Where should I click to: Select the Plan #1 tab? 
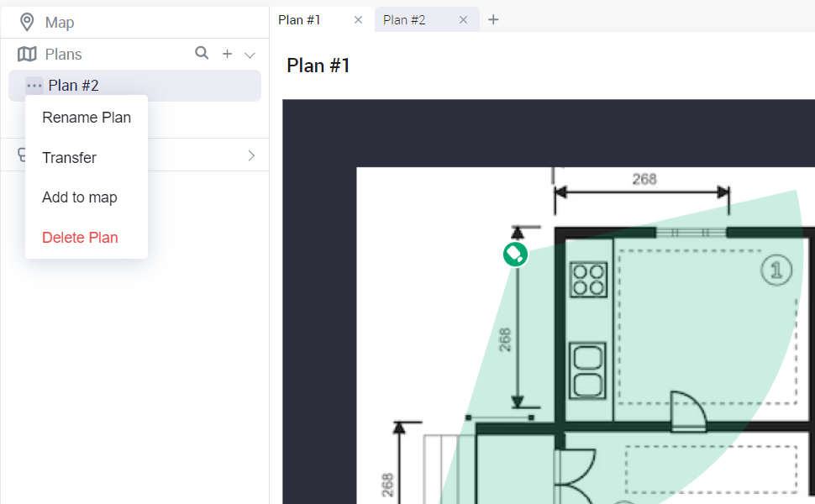pos(298,19)
